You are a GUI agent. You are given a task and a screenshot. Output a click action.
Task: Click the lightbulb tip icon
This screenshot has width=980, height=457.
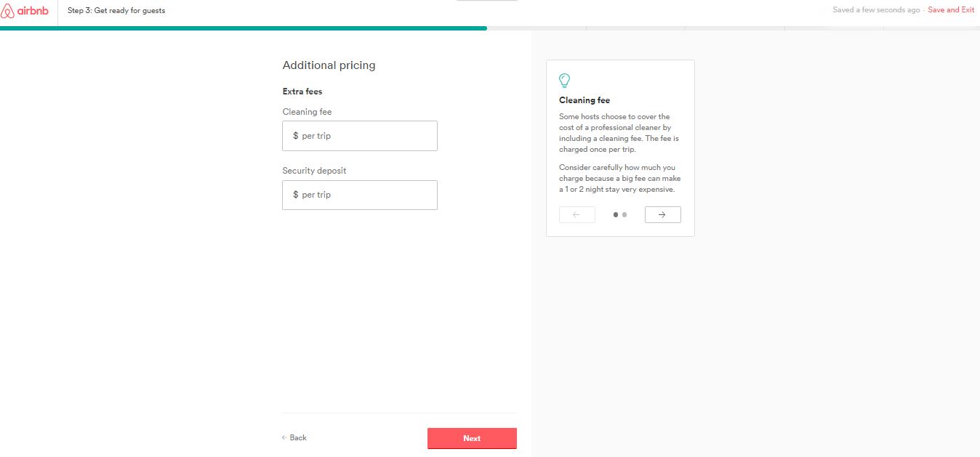point(564,81)
